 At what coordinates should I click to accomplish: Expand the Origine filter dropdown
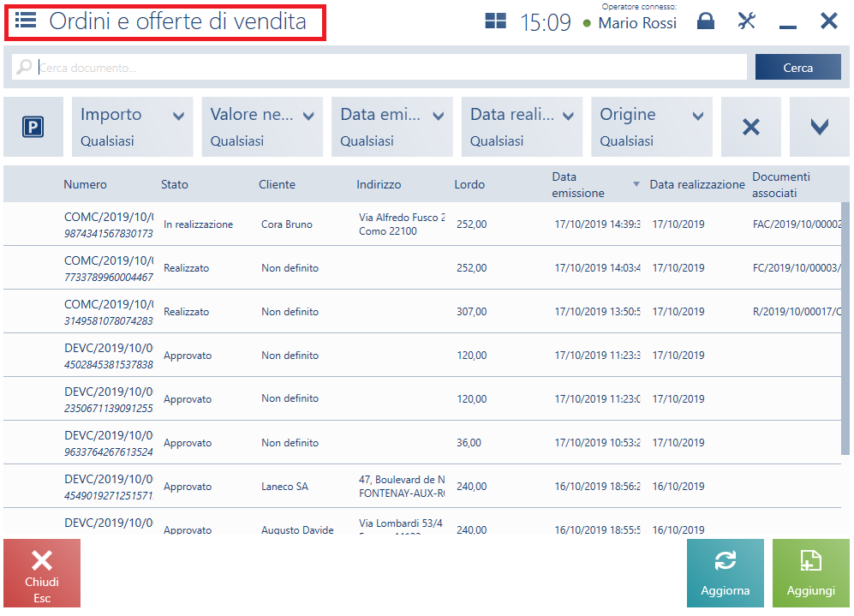tap(652, 127)
